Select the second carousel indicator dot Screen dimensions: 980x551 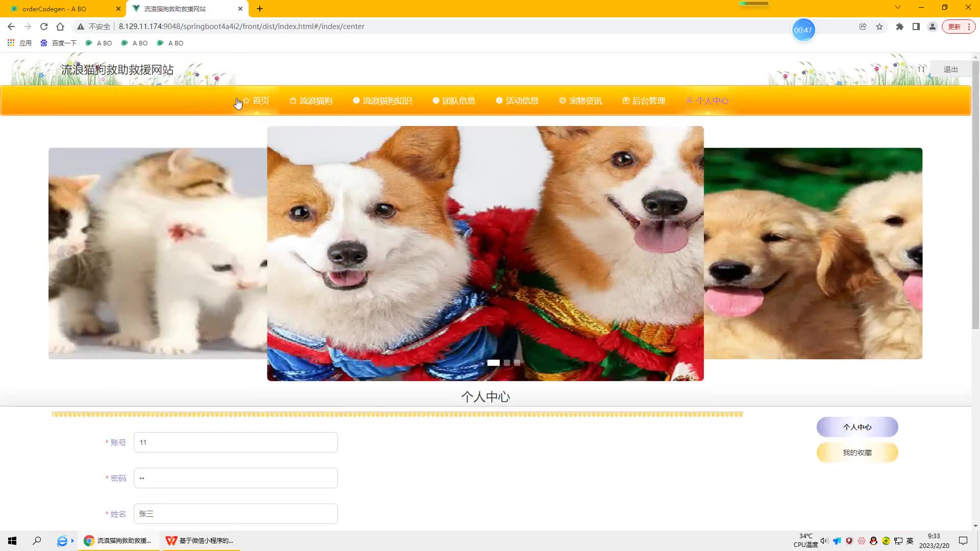tap(507, 363)
